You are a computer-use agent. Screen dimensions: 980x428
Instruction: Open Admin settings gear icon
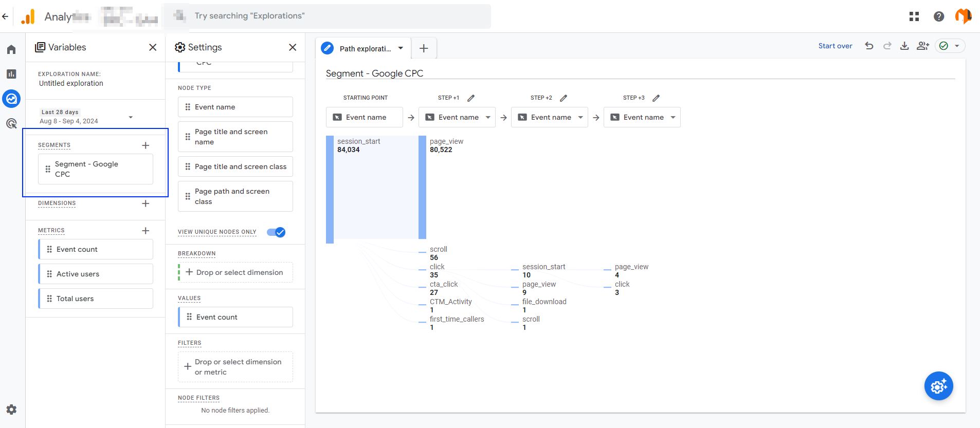(11, 410)
